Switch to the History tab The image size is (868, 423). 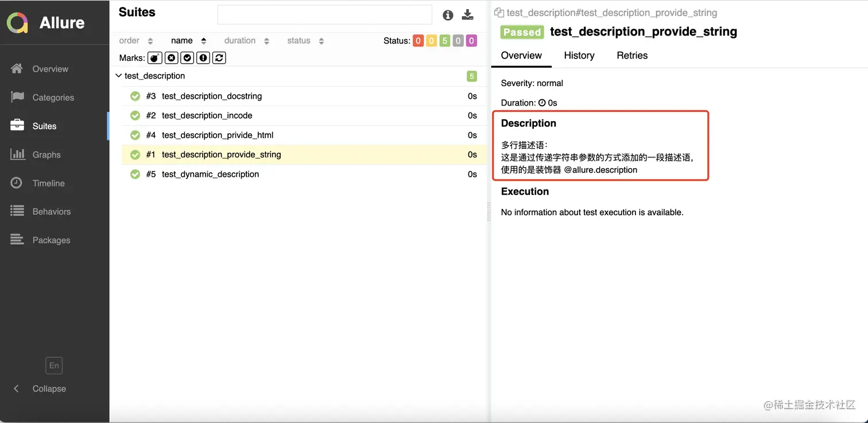pos(579,56)
